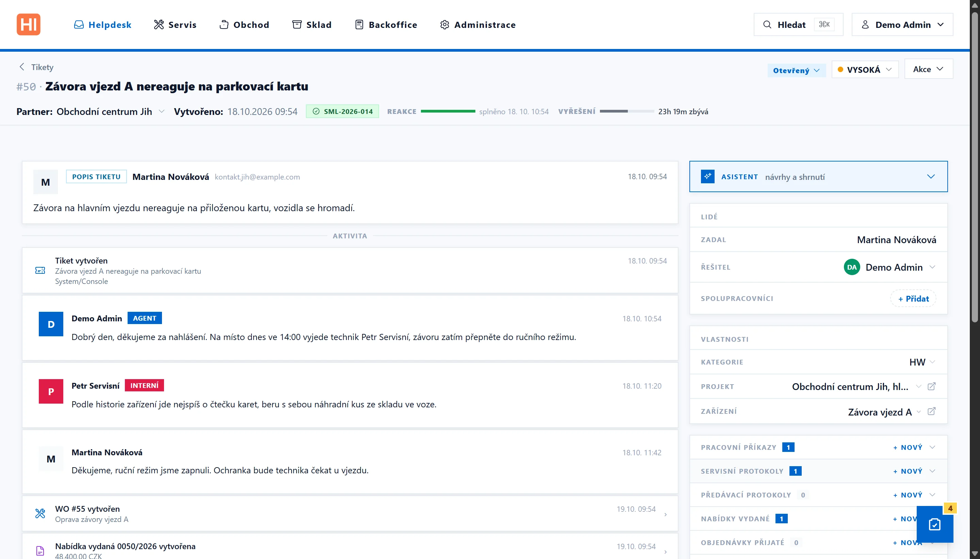Go to the Obchod section
The height and width of the screenshot is (559, 980).
click(x=244, y=24)
